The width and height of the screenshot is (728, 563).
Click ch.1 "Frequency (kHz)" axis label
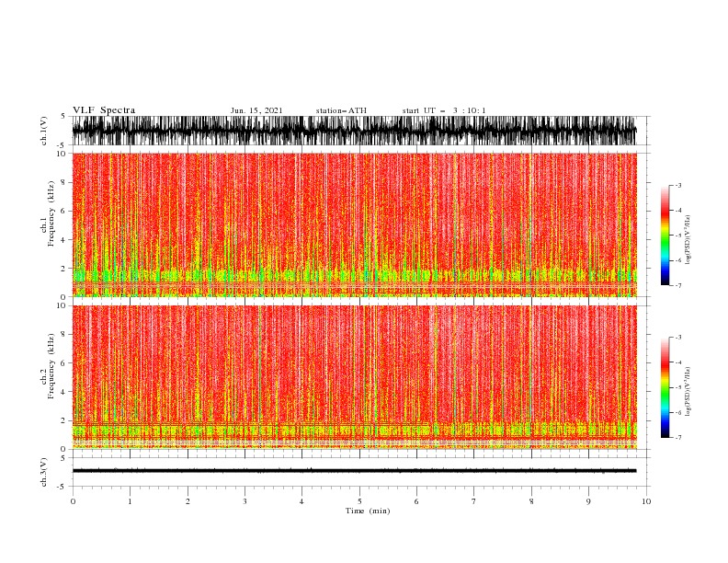(x=51, y=214)
